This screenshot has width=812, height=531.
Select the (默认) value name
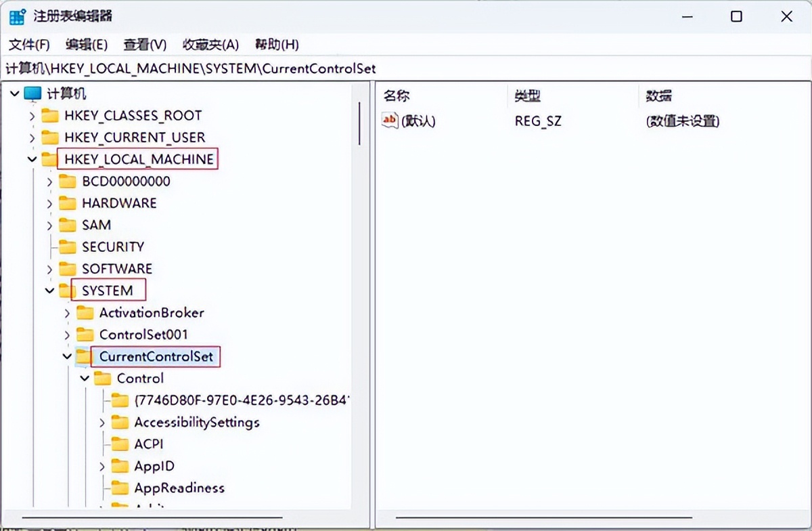(418, 121)
